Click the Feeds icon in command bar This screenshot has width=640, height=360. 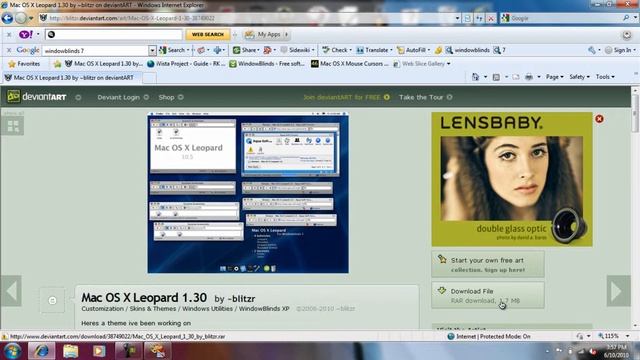click(x=496, y=77)
